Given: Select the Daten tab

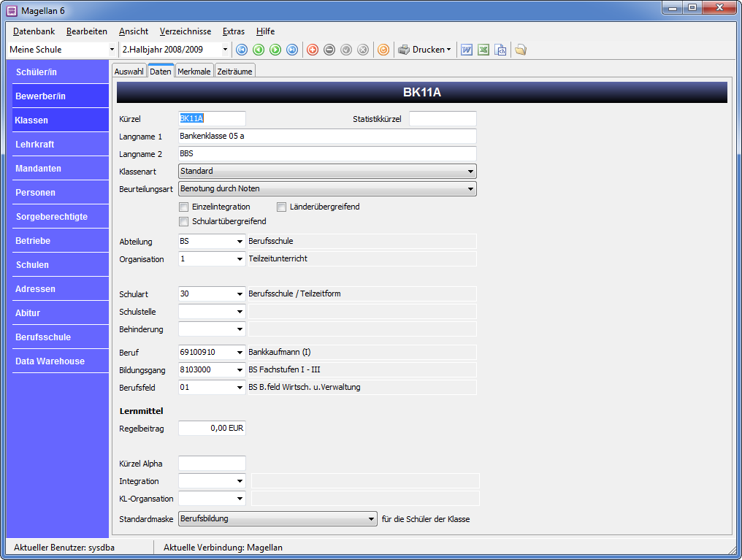Looking at the screenshot, I should [x=161, y=71].
